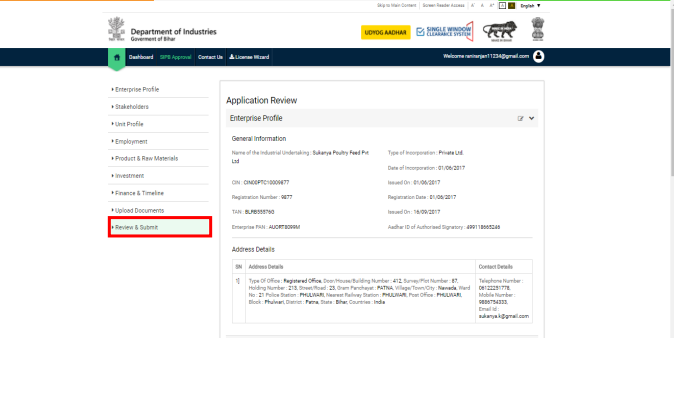The height and width of the screenshot is (405, 674).
Task: Click the Ashoka emblem on the right
Action: pyautogui.click(x=538, y=29)
